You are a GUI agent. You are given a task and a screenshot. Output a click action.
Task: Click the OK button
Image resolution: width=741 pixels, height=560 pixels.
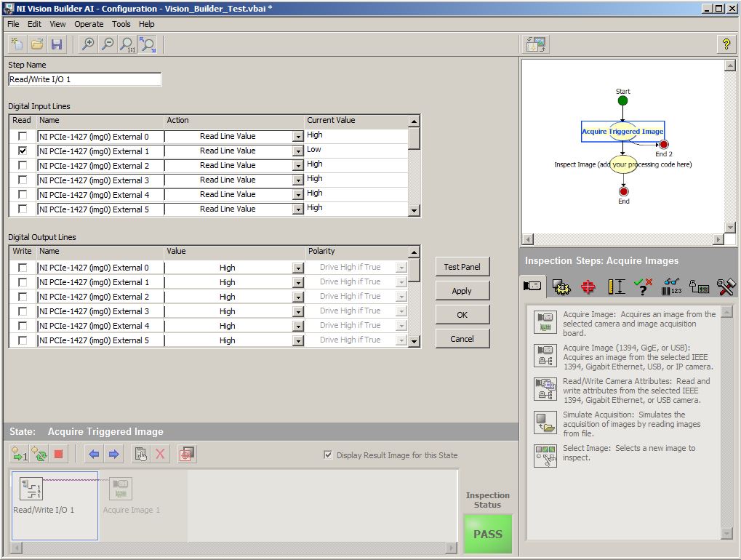tap(462, 315)
